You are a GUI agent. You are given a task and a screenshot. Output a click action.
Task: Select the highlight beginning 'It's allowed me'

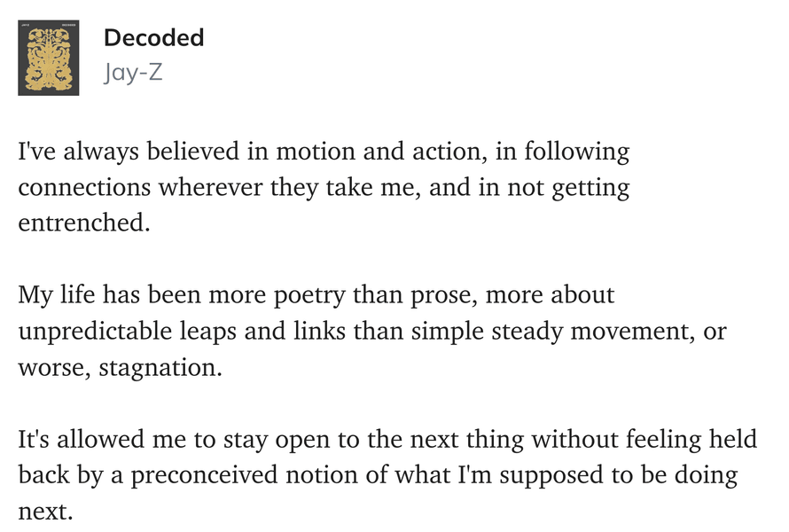[x=387, y=474]
